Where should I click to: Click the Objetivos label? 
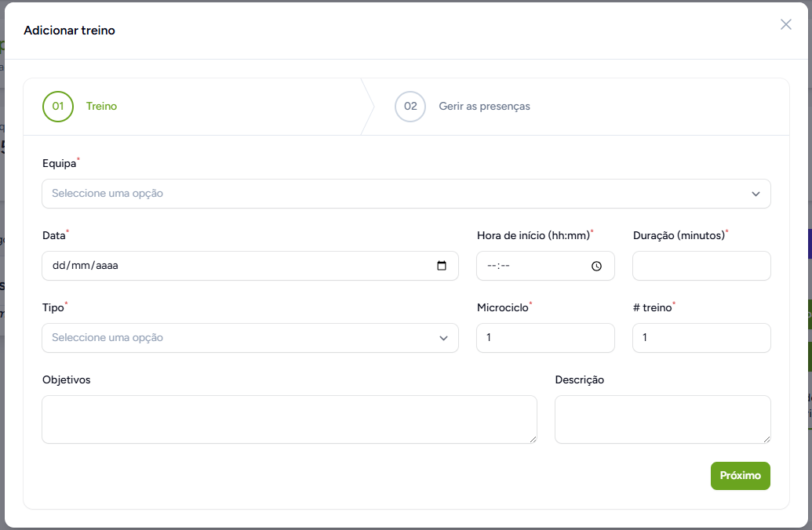pyautogui.click(x=66, y=380)
